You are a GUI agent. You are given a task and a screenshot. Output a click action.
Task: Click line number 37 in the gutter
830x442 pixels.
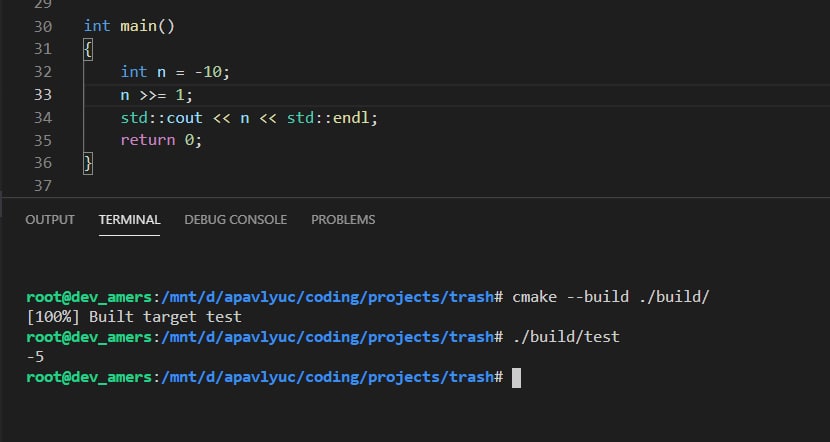[43, 186]
